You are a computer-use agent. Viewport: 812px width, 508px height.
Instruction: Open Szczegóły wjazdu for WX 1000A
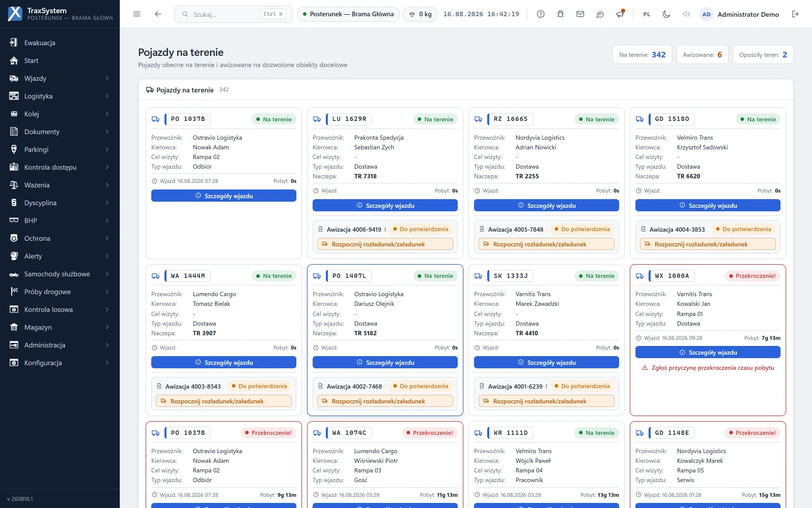tap(708, 352)
